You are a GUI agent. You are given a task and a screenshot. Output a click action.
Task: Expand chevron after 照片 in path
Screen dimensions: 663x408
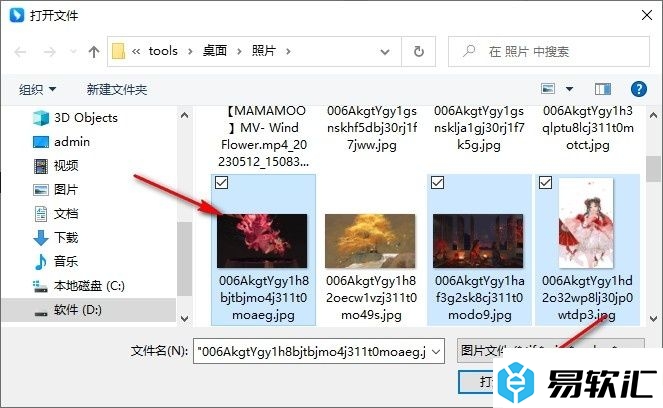click(x=288, y=52)
